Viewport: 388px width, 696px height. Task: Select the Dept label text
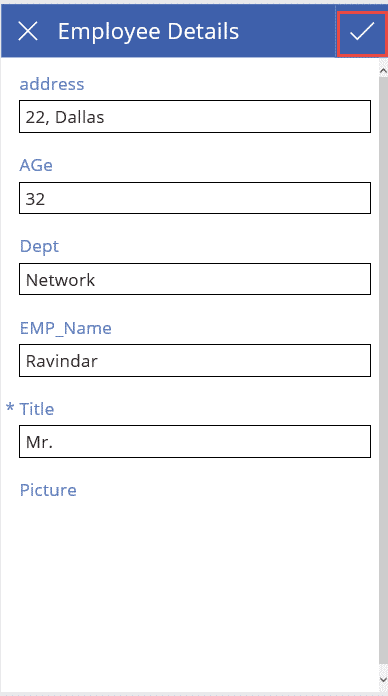click(39, 246)
